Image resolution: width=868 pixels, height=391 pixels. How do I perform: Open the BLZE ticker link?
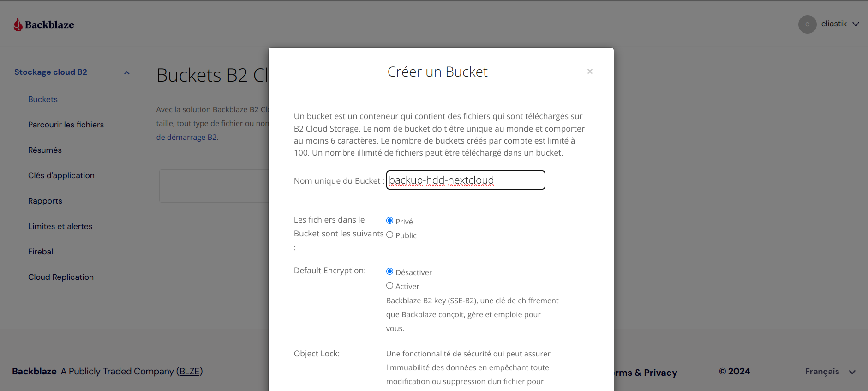point(190,371)
